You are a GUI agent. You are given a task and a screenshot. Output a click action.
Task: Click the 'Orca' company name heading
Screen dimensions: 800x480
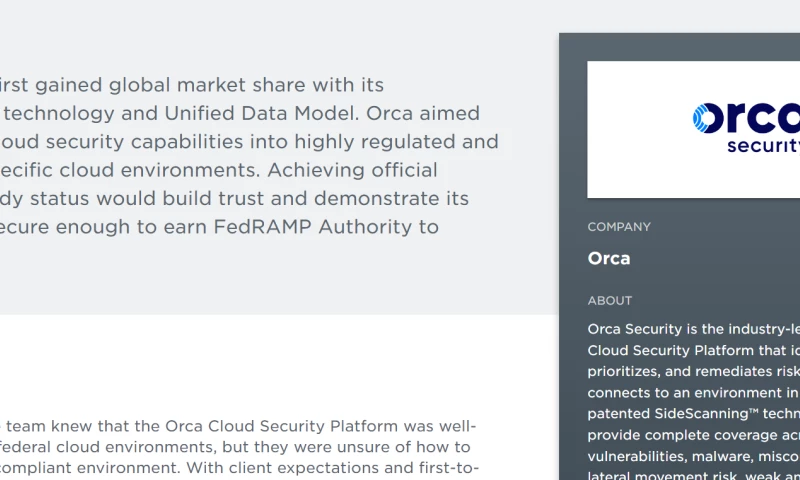[x=609, y=258]
